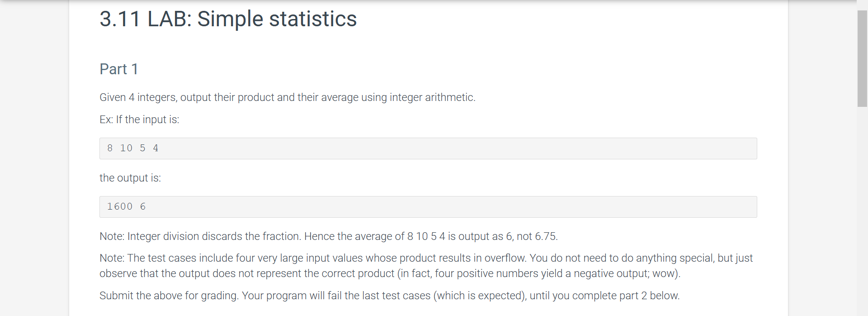Click the number 10 in the input box

click(126, 148)
